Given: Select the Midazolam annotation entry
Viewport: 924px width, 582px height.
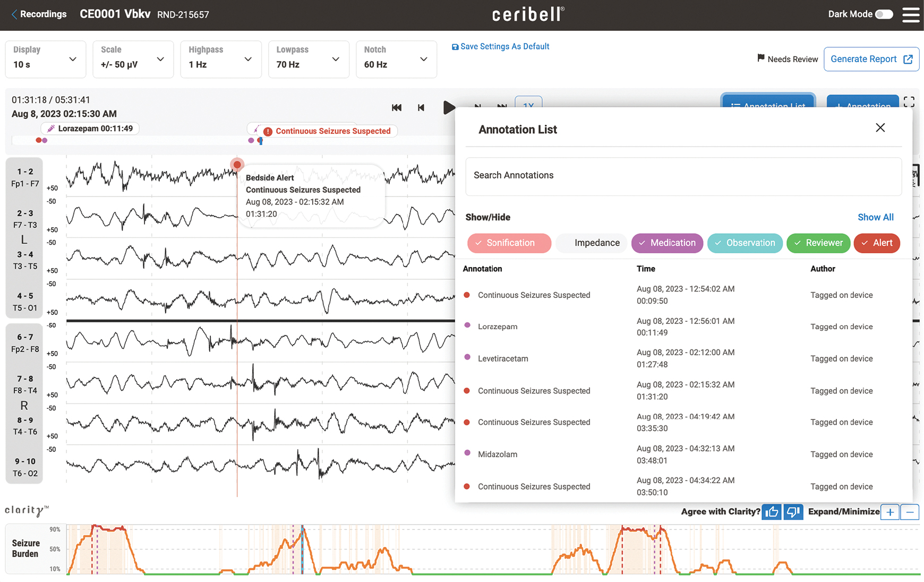Looking at the screenshot, I should pyautogui.click(x=498, y=455).
